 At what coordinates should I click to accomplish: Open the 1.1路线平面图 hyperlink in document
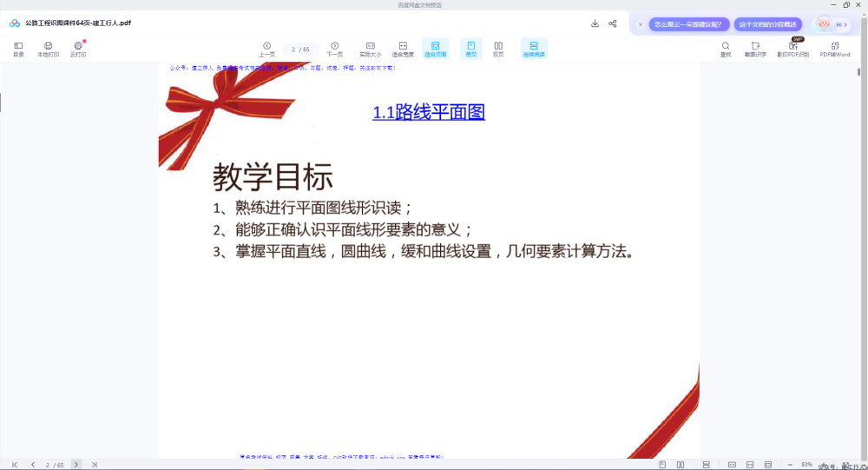pyautogui.click(x=429, y=113)
